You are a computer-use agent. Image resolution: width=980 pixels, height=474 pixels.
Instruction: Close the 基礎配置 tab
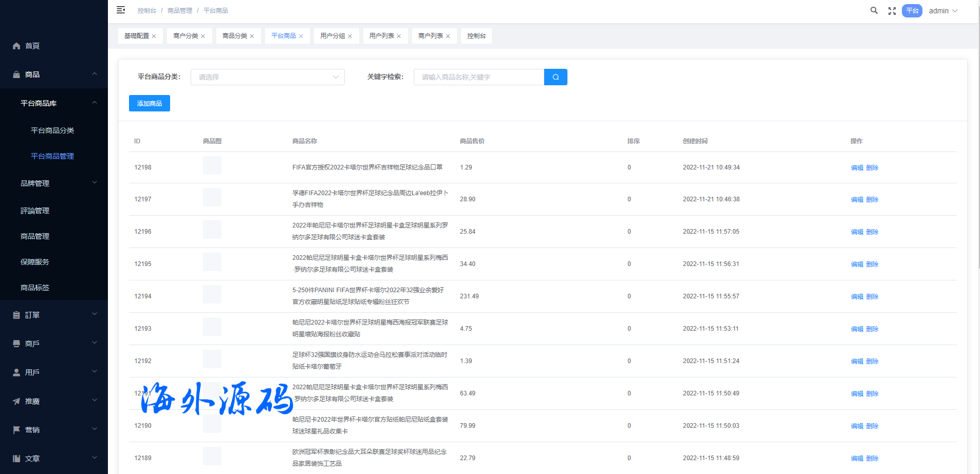pyautogui.click(x=154, y=36)
